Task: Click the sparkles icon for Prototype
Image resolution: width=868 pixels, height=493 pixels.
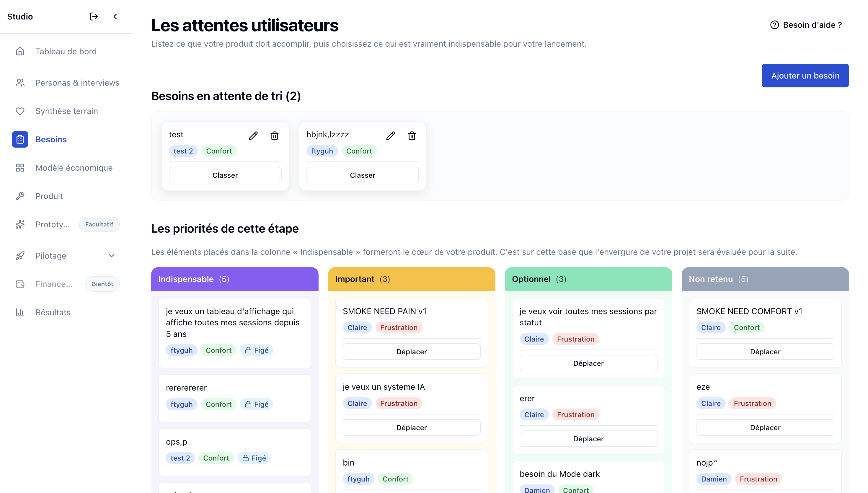Action: point(20,224)
